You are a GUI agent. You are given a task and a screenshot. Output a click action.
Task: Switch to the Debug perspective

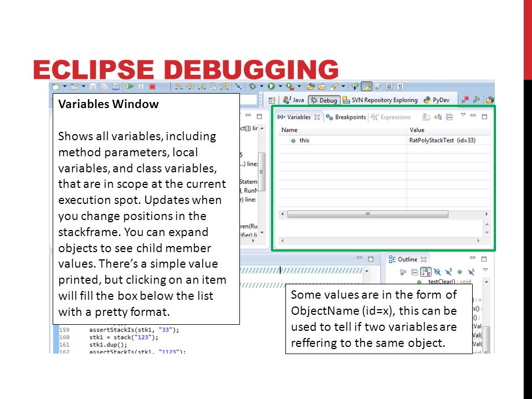tap(324, 100)
